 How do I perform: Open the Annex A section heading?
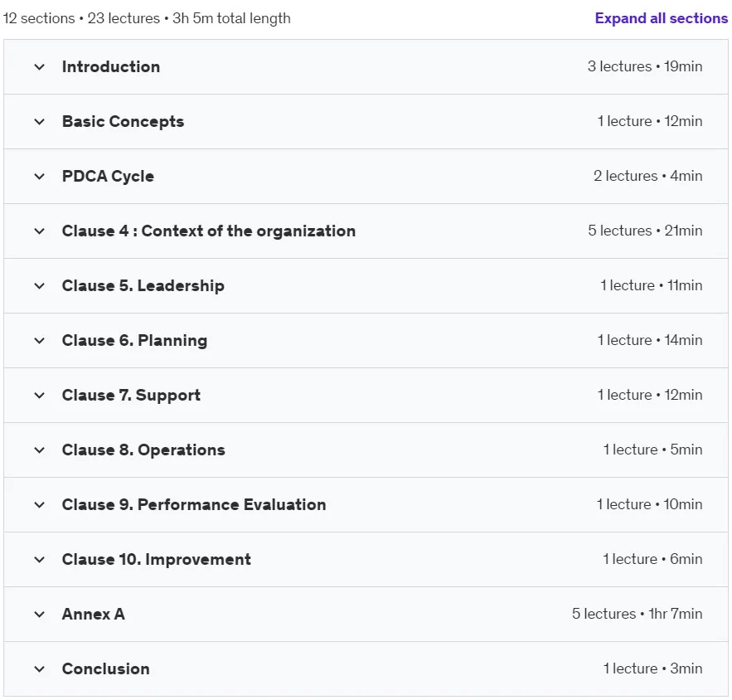pyautogui.click(x=94, y=614)
